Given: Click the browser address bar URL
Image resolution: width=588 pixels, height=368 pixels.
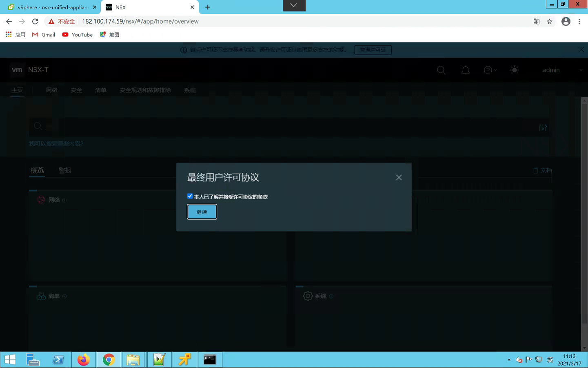Looking at the screenshot, I should point(140,22).
